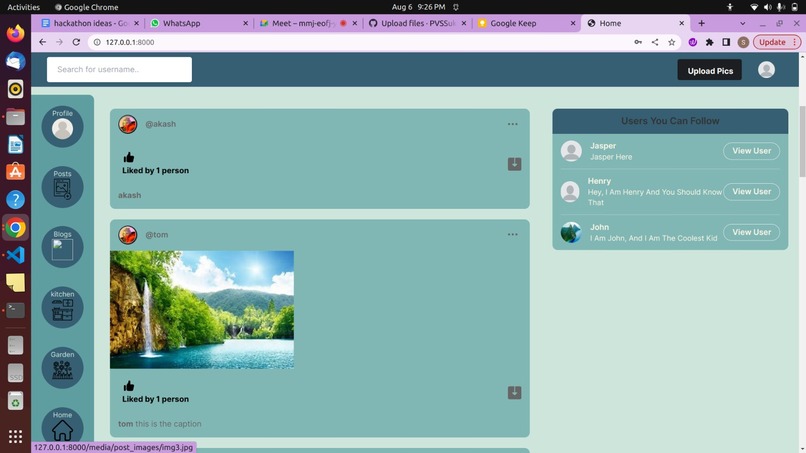Like the @akash post with thumbs-up
The height and width of the screenshot is (453, 806).
(129, 157)
